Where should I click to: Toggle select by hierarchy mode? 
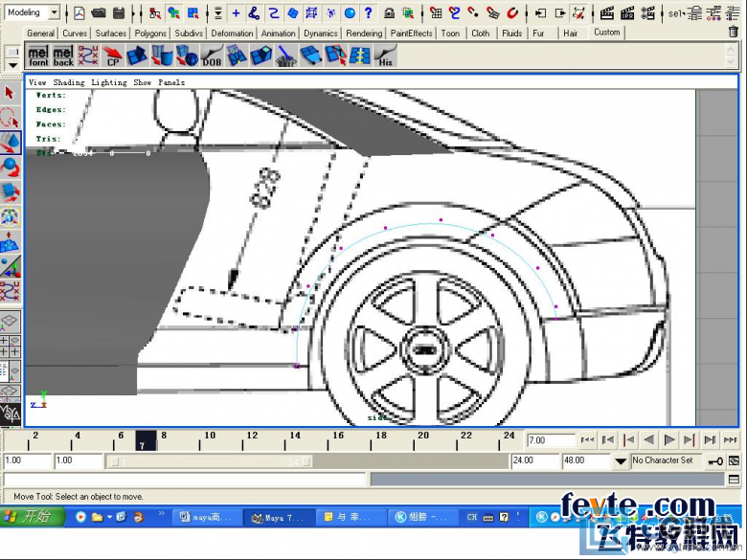pyautogui.click(x=155, y=13)
